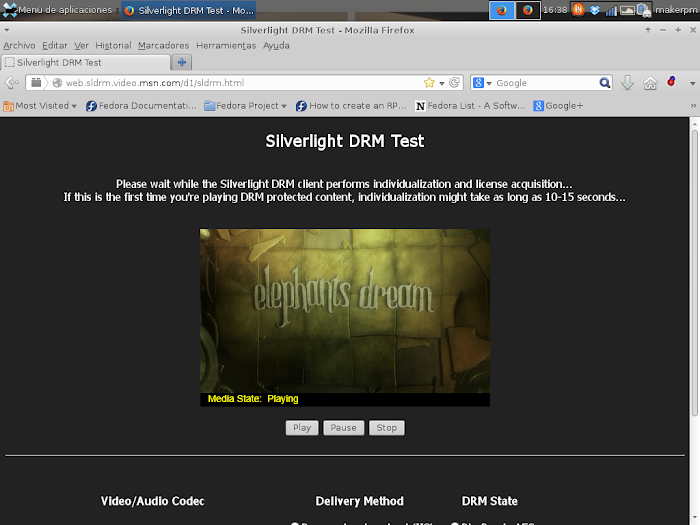Select the highlighted first workspace in pager
700x525 pixels.
point(502,10)
